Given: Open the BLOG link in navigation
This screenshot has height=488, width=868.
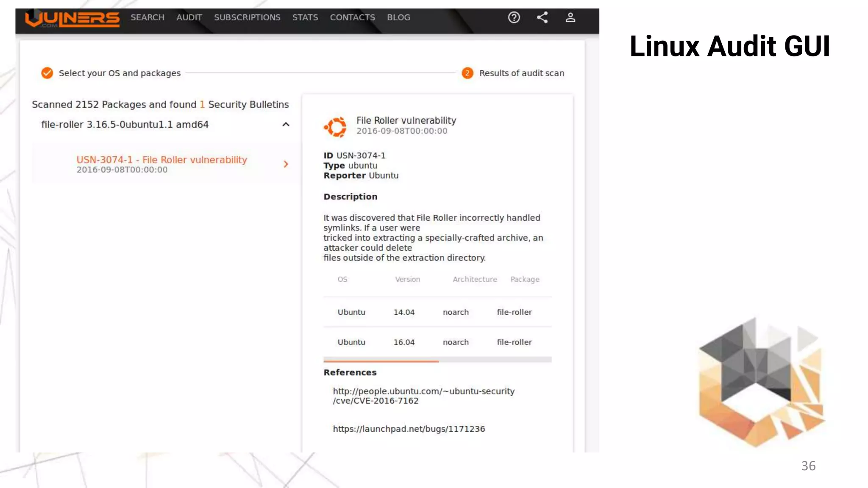Looking at the screenshot, I should click(x=398, y=18).
